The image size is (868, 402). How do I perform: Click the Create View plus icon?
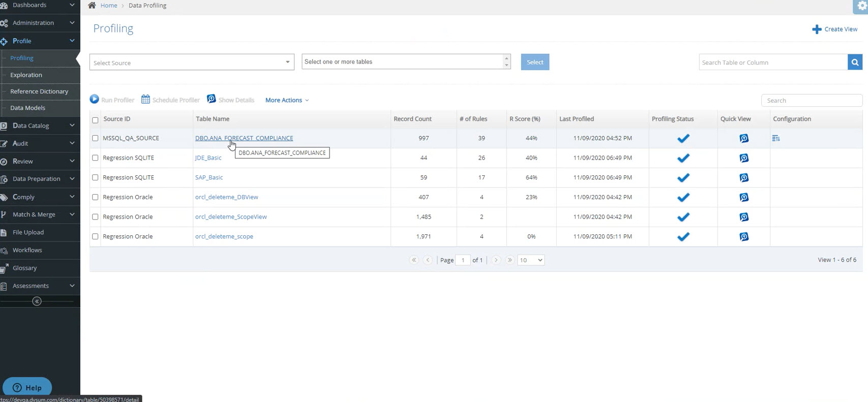click(x=817, y=29)
